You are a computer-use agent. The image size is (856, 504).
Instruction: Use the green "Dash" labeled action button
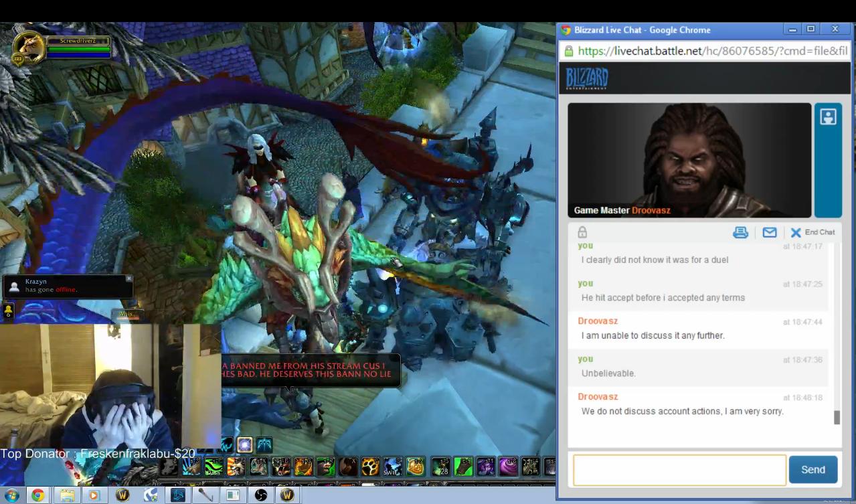pyautogui.click(x=213, y=467)
